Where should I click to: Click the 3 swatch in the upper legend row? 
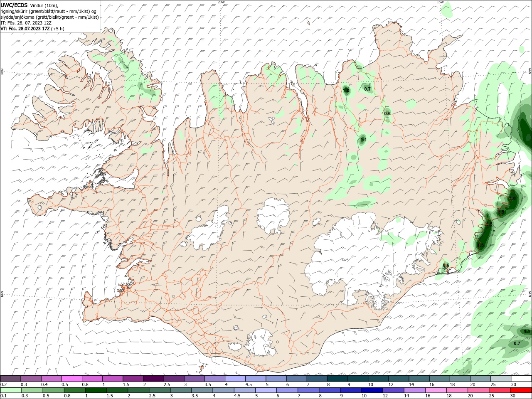click(x=194, y=379)
